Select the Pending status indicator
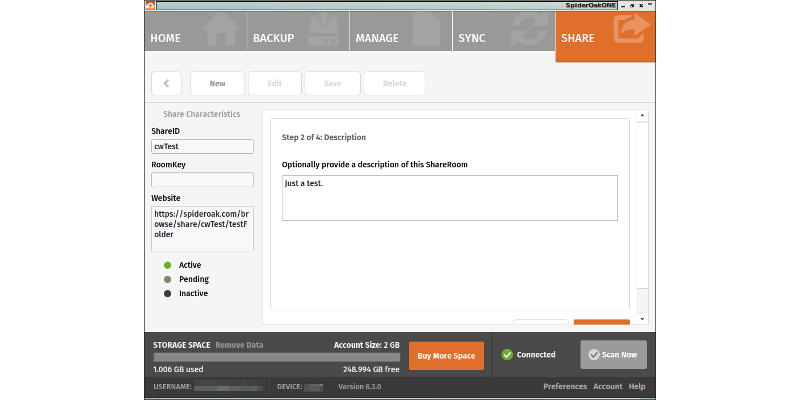Viewport: 800px width, 400px height. click(x=167, y=279)
